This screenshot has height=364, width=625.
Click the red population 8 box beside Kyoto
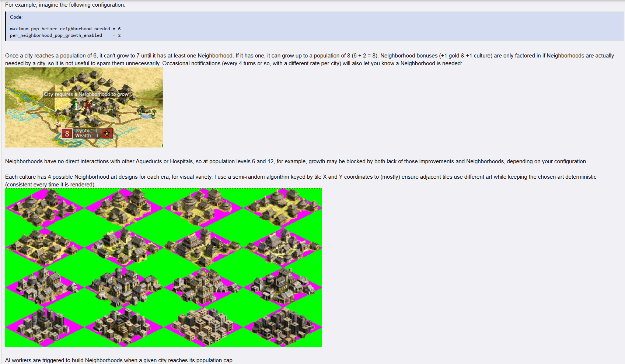(67, 134)
